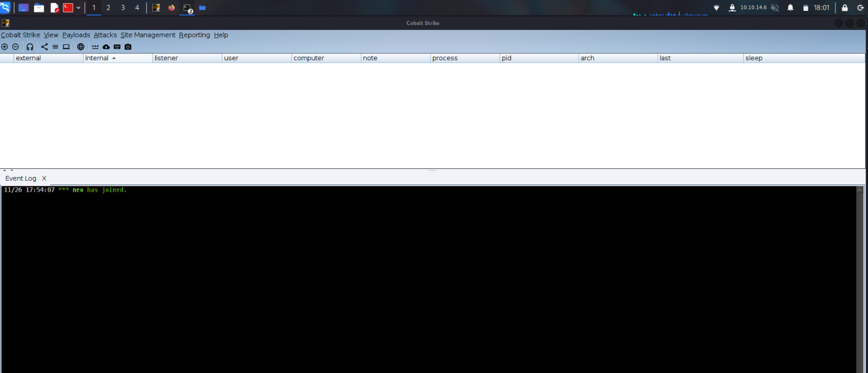The height and width of the screenshot is (373, 868).
Task: Close the Event Log tab with X
Action: pos(44,178)
